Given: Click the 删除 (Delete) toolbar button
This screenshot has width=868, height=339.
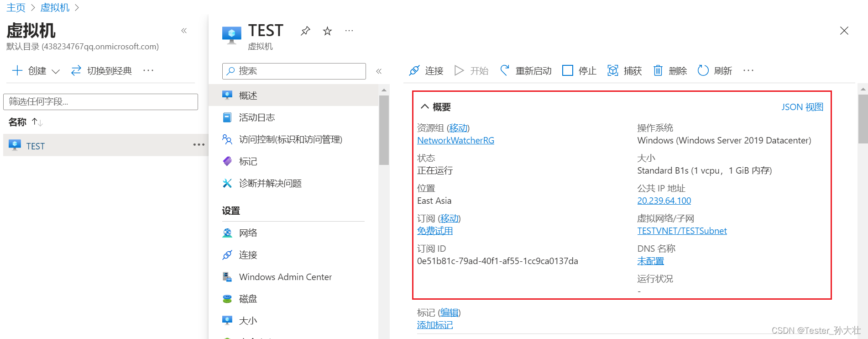Looking at the screenshot, I should click(x=670, y=71).
